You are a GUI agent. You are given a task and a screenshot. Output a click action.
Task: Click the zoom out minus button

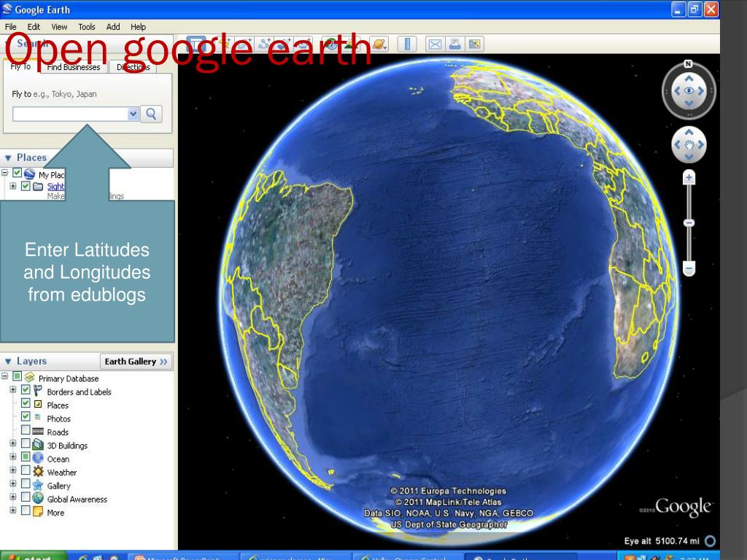pos(689,268)
